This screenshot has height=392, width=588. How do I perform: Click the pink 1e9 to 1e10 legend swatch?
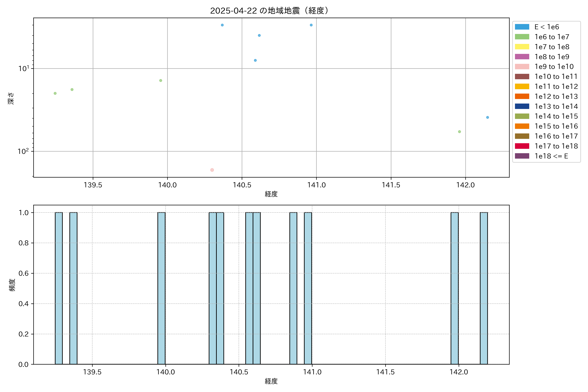[522, 66]
